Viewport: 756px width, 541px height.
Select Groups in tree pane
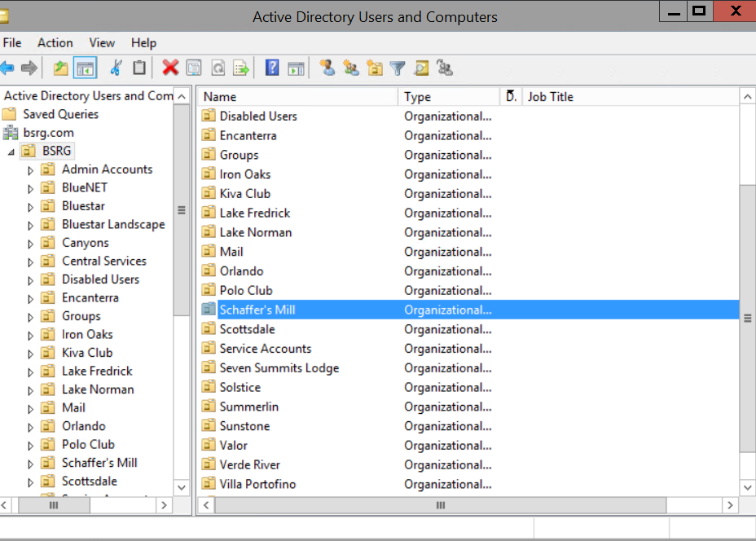pos(81,316)
